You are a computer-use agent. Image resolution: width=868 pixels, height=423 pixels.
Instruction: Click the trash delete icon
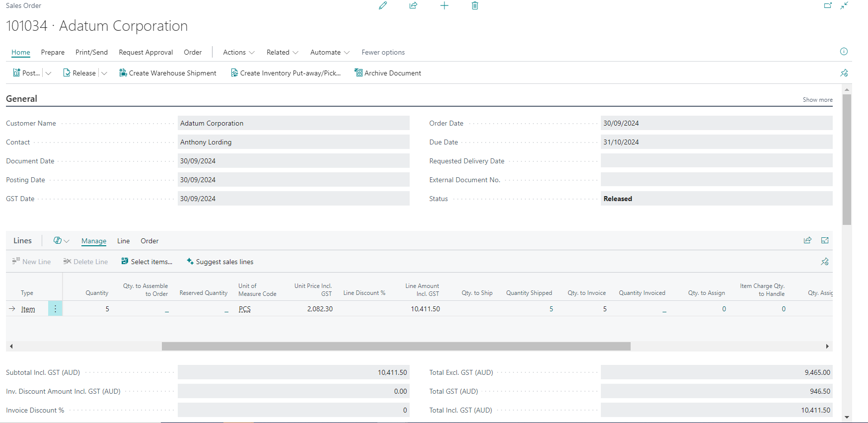475,5
